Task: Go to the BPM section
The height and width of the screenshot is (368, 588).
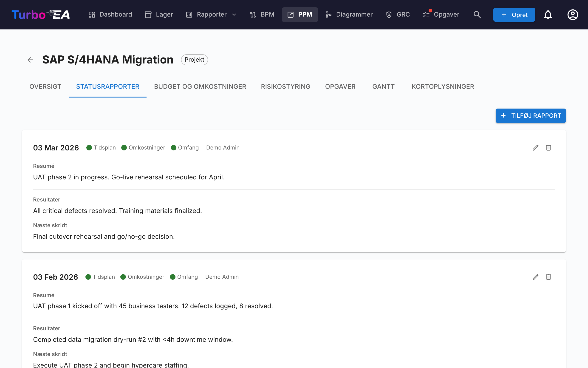Action: tap(262, 14)
